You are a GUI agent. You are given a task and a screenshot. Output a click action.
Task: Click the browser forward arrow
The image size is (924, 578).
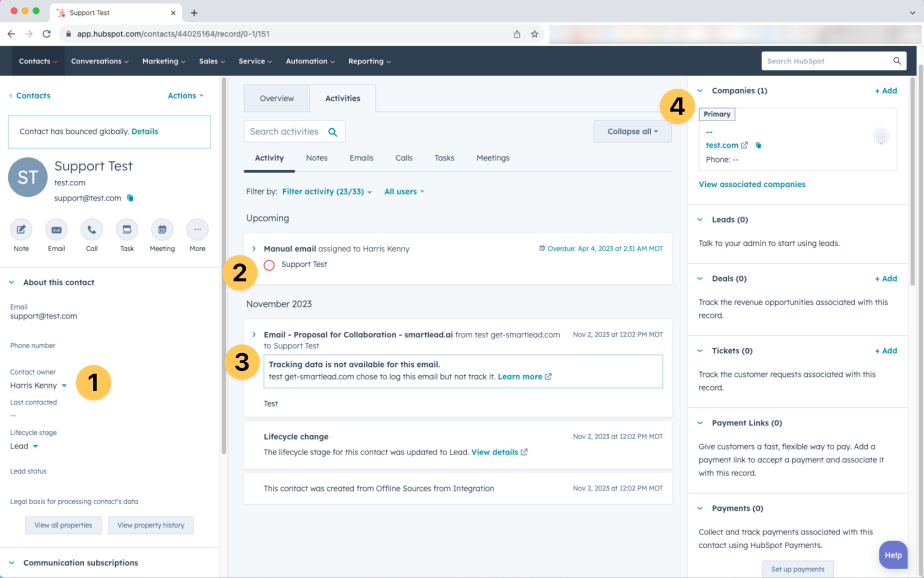point(29,34)
